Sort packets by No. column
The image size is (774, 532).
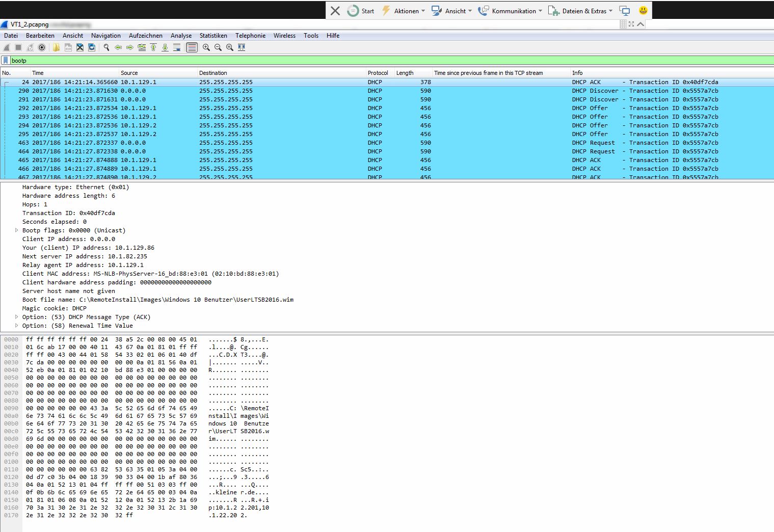pos(15,73)
